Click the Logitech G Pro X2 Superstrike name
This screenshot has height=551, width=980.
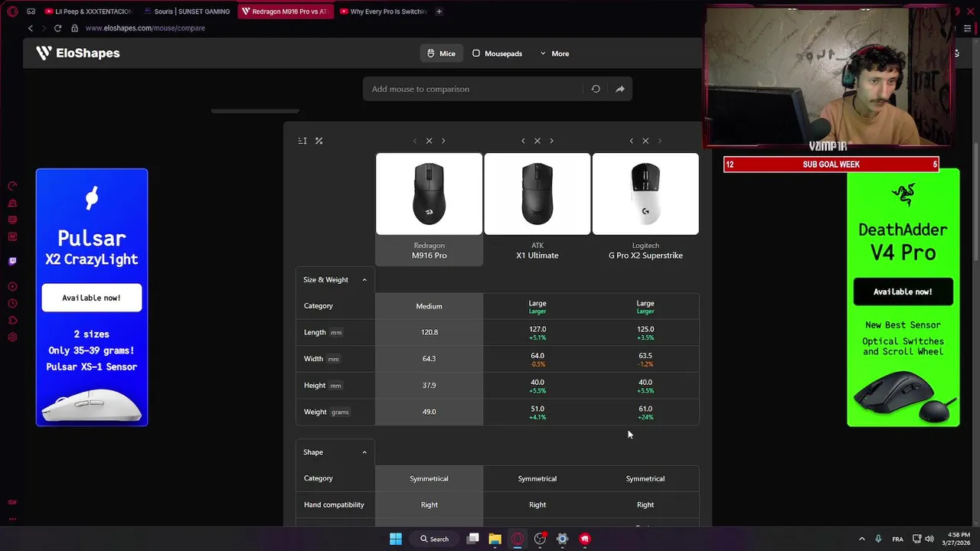(645, 256)
